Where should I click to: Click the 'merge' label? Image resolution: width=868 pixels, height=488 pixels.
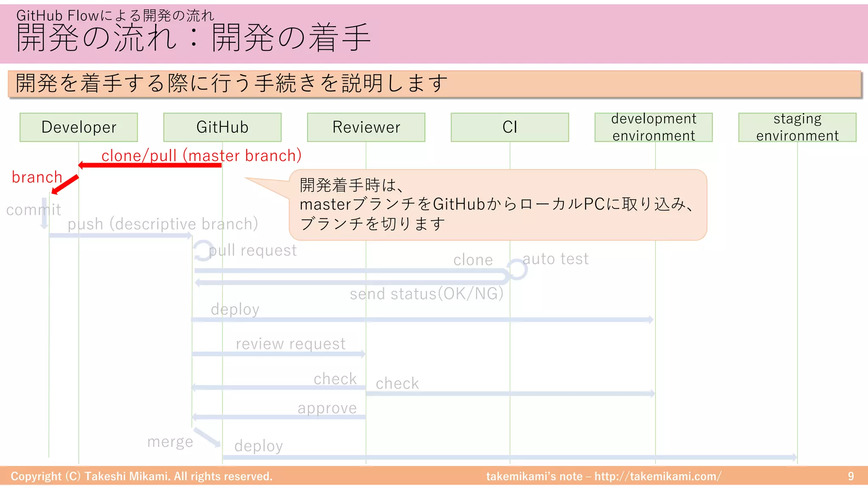pyautogui.click(x=170, y=442)
